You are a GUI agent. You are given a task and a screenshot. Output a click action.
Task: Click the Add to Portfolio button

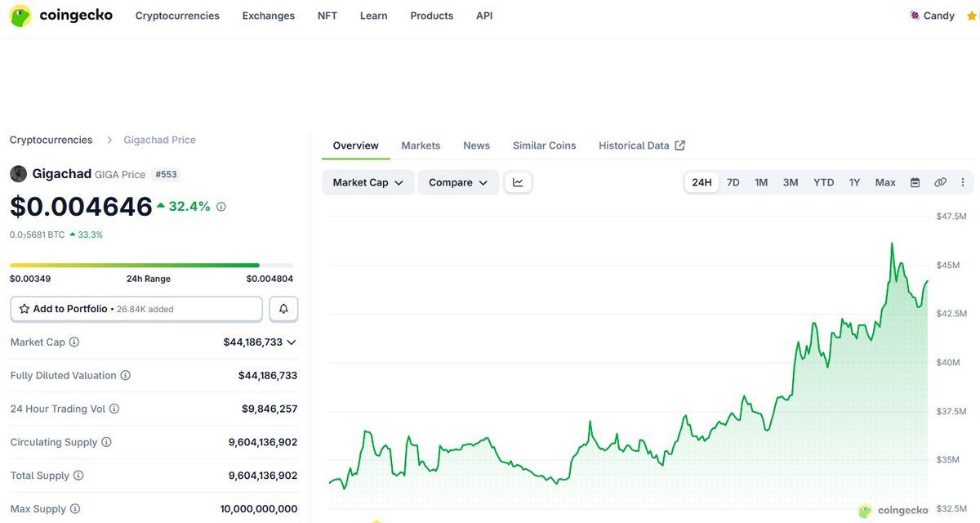[x=136, y=309]
